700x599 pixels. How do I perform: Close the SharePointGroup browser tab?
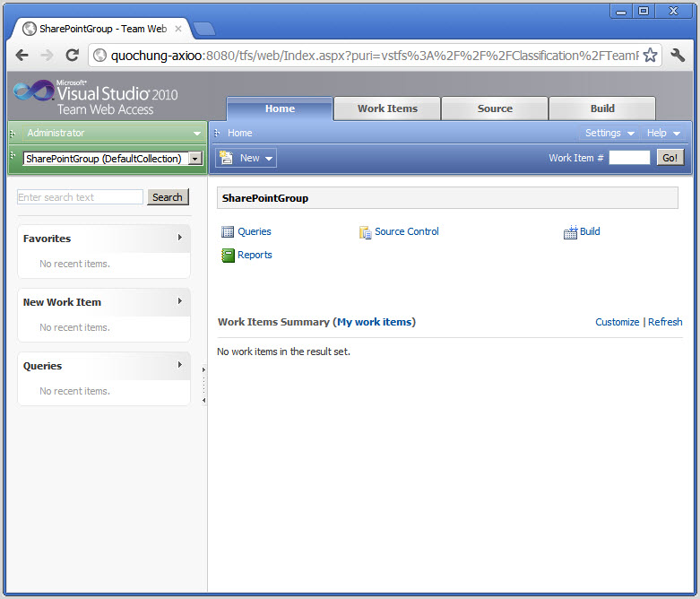tap(178, 29)
